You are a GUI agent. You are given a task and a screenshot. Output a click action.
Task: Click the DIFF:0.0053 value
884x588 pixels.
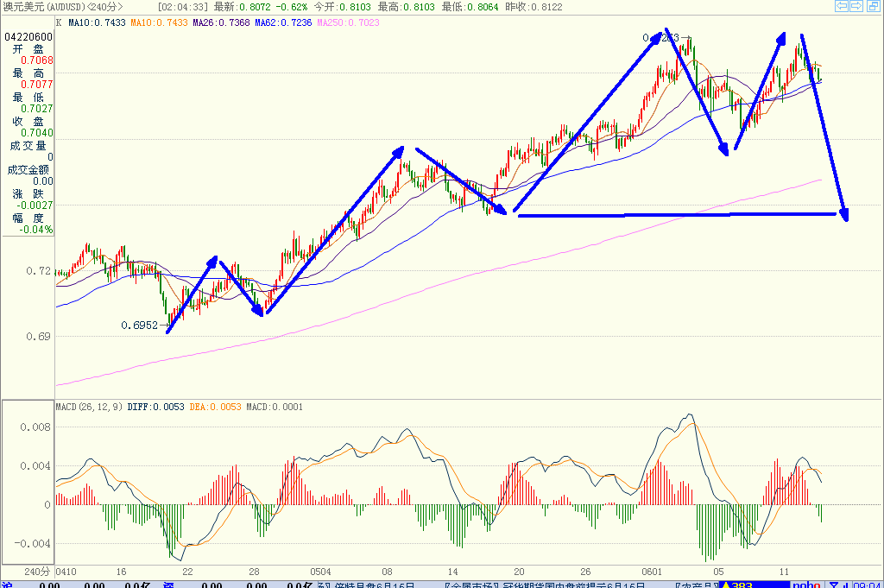pos(155,407)
